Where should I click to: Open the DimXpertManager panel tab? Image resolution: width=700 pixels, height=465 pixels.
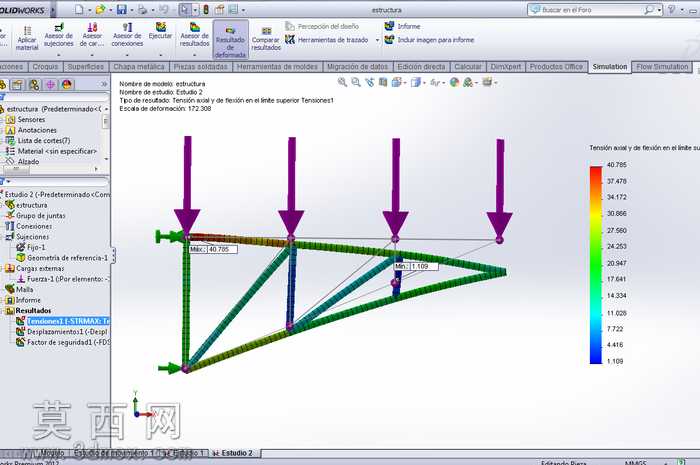(x=50, y=84)
